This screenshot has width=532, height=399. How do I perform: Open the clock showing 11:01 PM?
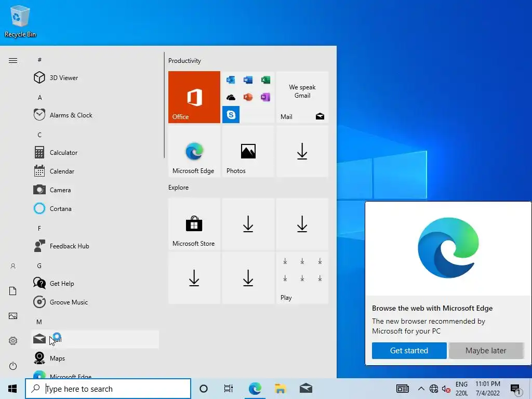[487, 389]
